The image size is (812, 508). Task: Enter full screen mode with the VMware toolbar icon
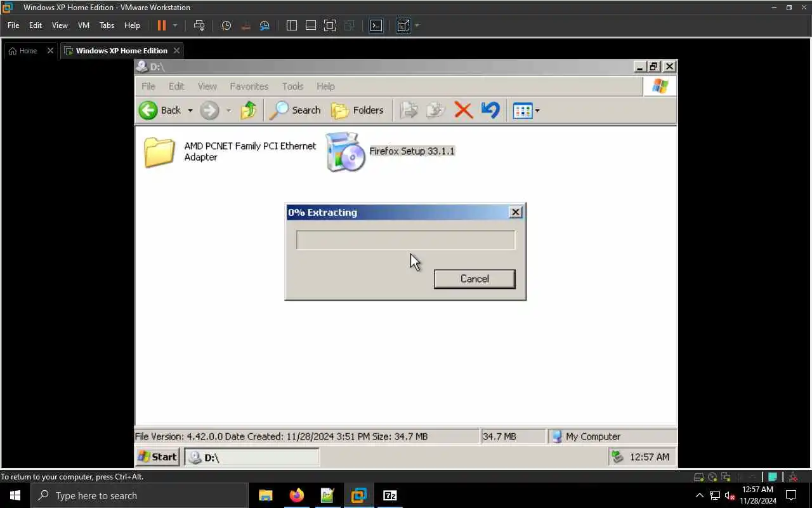(x=330, y=25)
